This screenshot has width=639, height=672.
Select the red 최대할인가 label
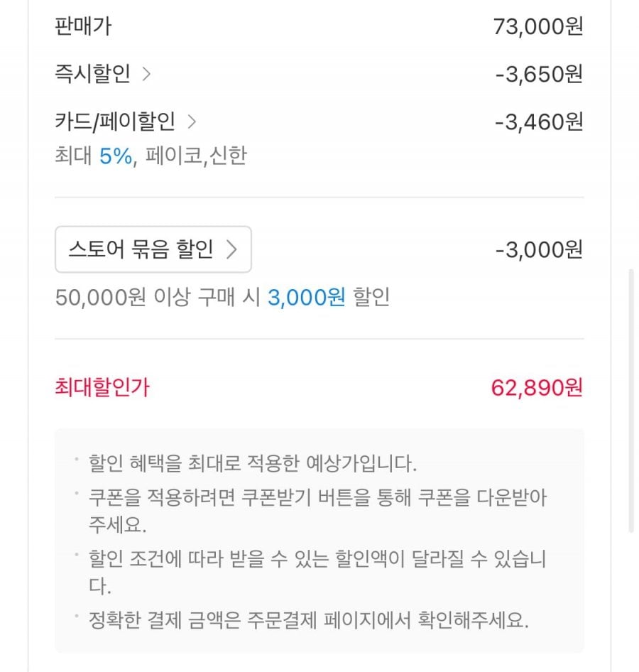102,388
